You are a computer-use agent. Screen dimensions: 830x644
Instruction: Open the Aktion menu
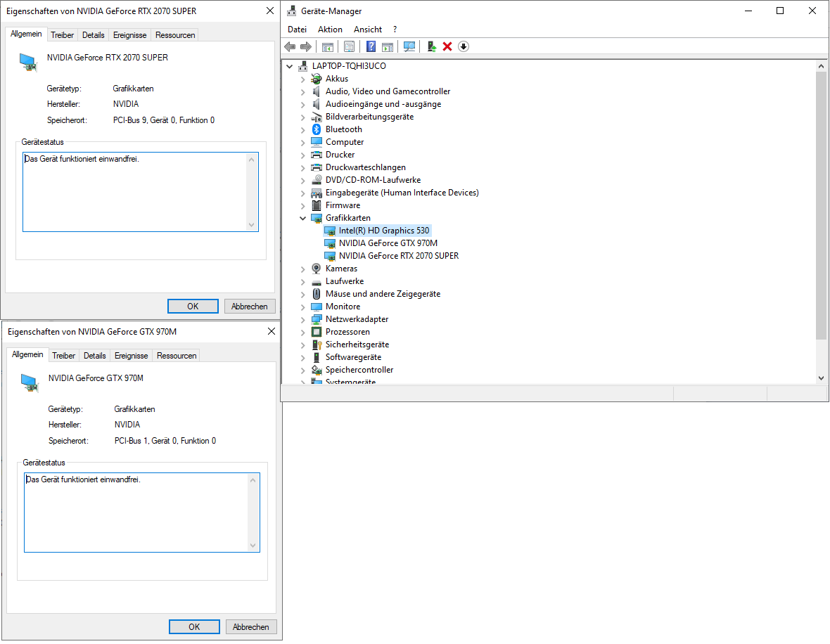coord(330,30)
